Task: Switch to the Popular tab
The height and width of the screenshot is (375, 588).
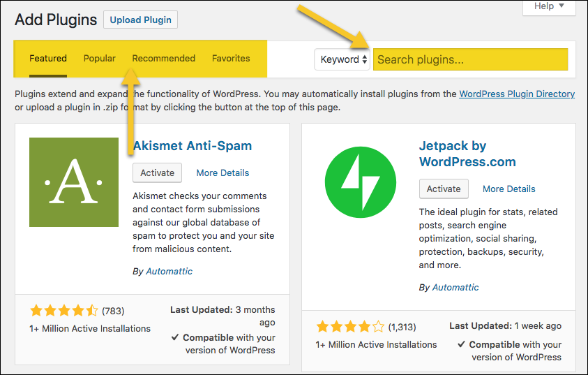Action: click(x=99, y=58)
